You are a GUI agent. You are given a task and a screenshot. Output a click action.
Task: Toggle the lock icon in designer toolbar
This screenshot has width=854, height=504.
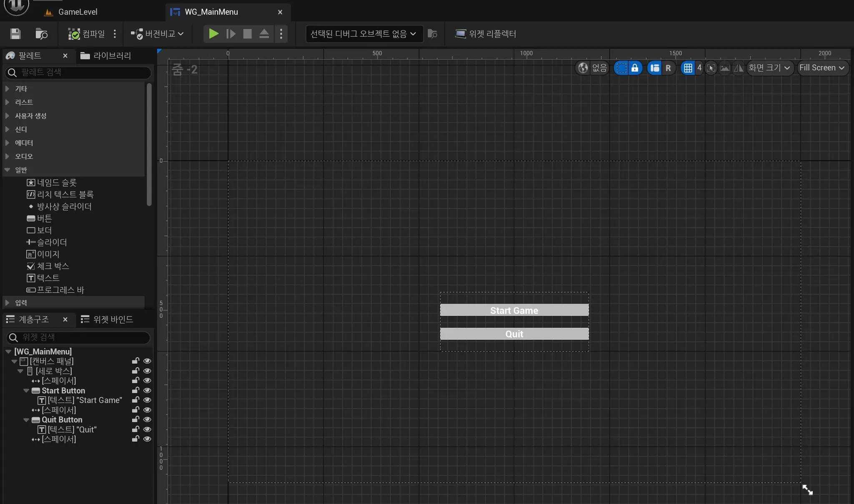point(635,68)
